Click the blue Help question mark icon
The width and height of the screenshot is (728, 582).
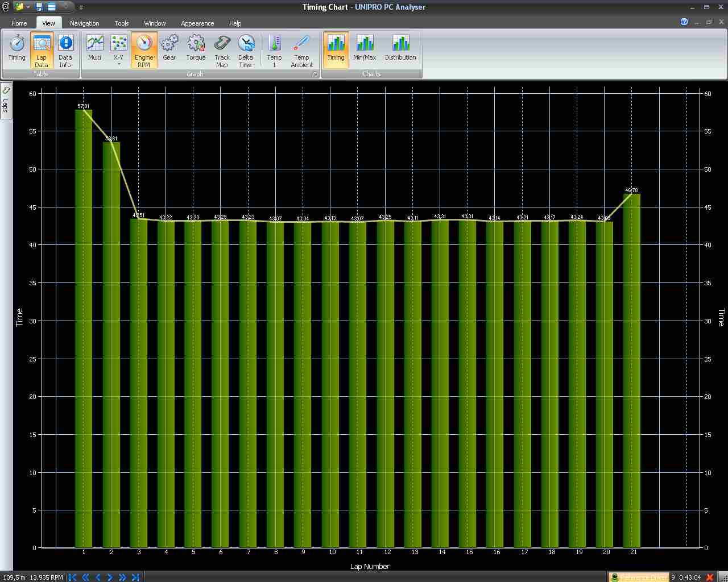[x=684, y=22]
